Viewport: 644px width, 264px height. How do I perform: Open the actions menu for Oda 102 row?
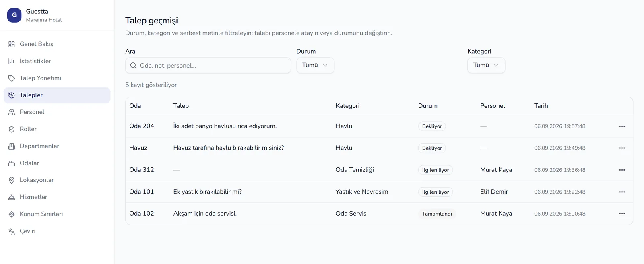(622, 214)
